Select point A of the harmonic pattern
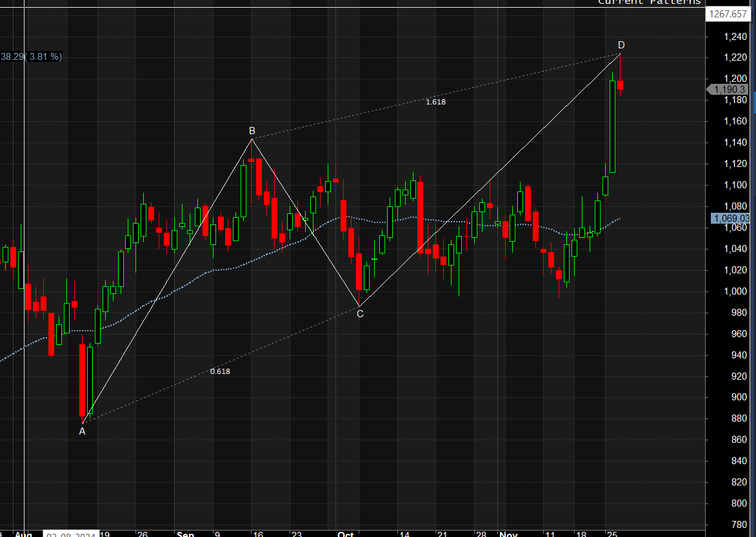The width and height of the screenshot is (756, 537). tap(82, 431)
